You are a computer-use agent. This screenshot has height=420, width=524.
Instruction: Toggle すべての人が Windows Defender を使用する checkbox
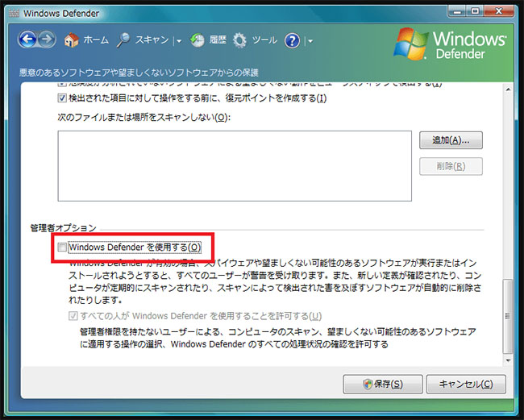[73, 316]
